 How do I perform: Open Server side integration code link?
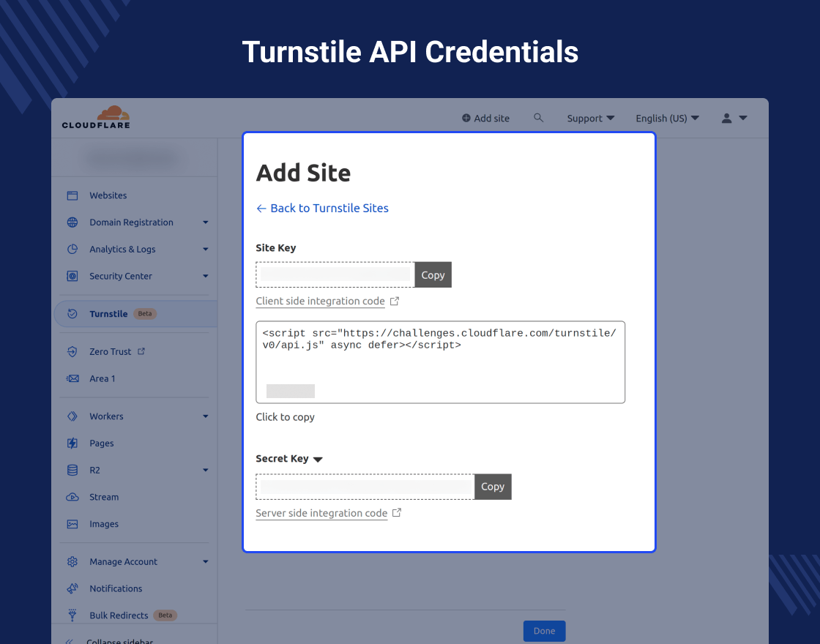click(321, 513)
